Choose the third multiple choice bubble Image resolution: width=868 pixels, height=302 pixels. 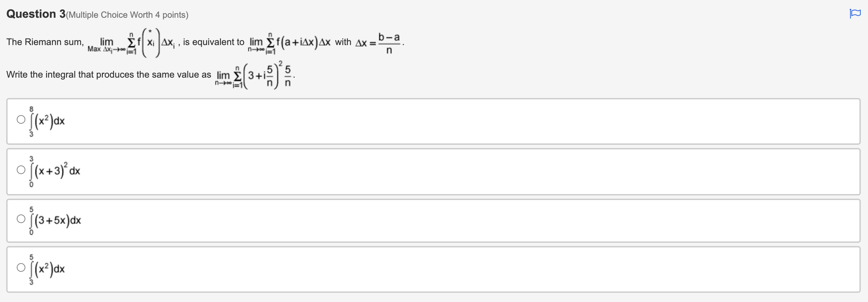[21, 218]
